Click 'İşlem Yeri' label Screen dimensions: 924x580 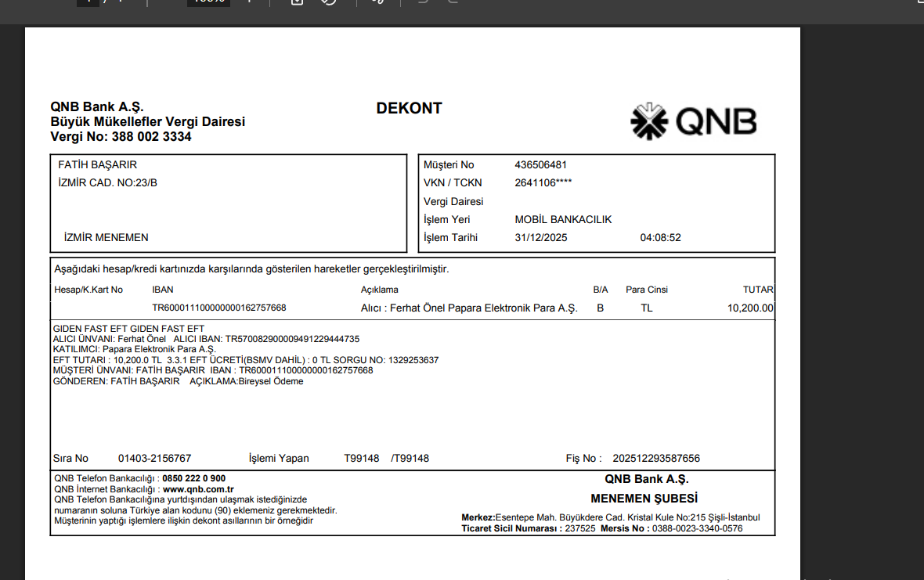(446, 220)
